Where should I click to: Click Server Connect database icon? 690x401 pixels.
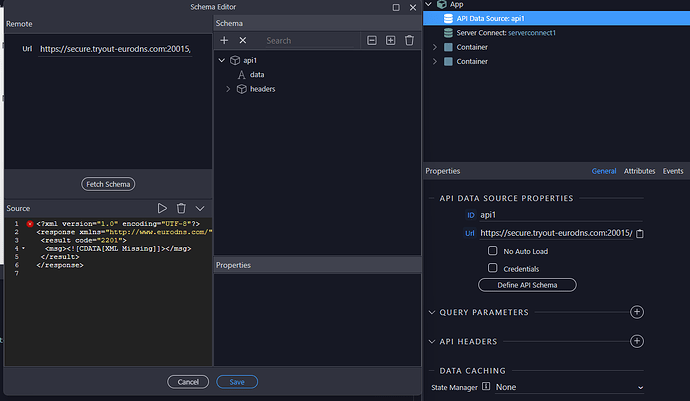448,33
